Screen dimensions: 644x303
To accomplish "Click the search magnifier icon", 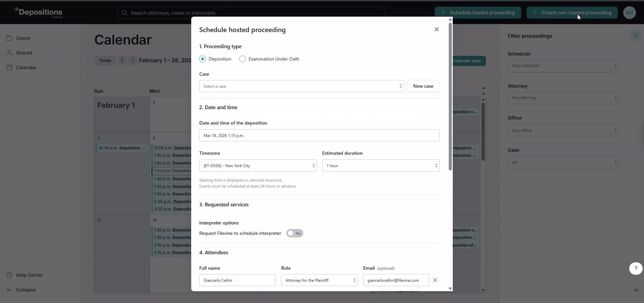I will 124,13.
